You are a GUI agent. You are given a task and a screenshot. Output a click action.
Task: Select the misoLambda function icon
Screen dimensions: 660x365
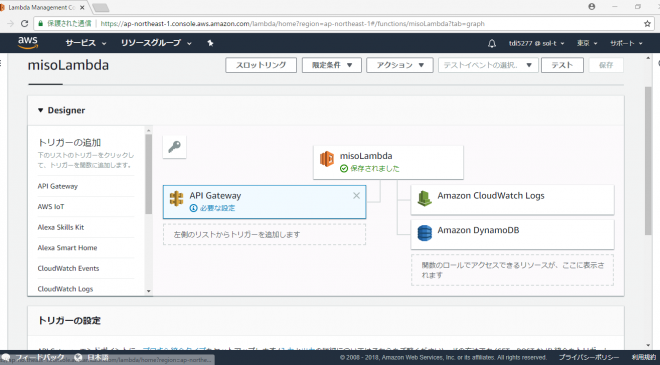click(327, 159)
